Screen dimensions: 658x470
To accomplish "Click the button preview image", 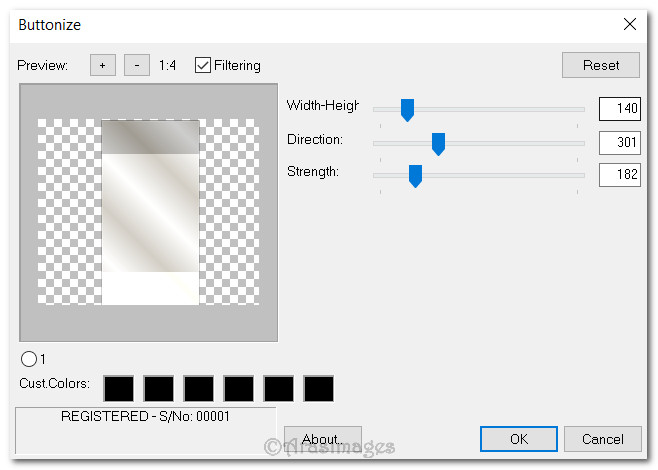I will point(149,212).
